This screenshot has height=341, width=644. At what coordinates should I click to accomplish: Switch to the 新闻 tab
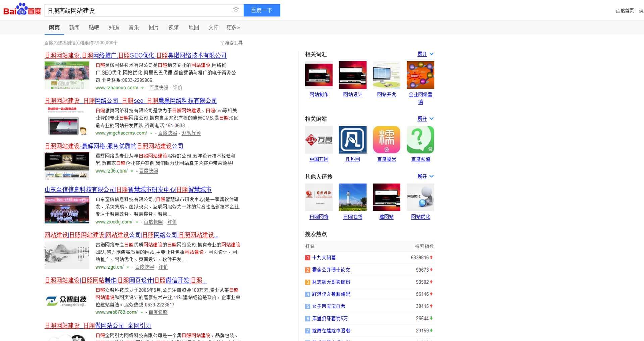click(x=74, y=27)
